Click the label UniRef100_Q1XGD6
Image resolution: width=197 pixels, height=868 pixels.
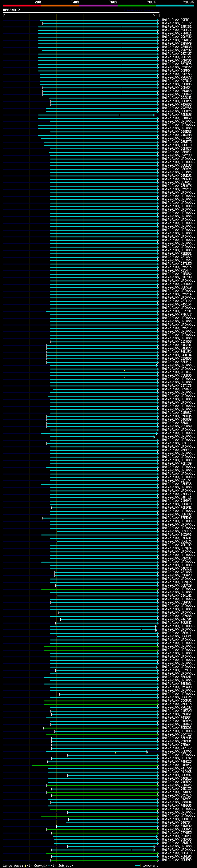[x=176, y=342]
